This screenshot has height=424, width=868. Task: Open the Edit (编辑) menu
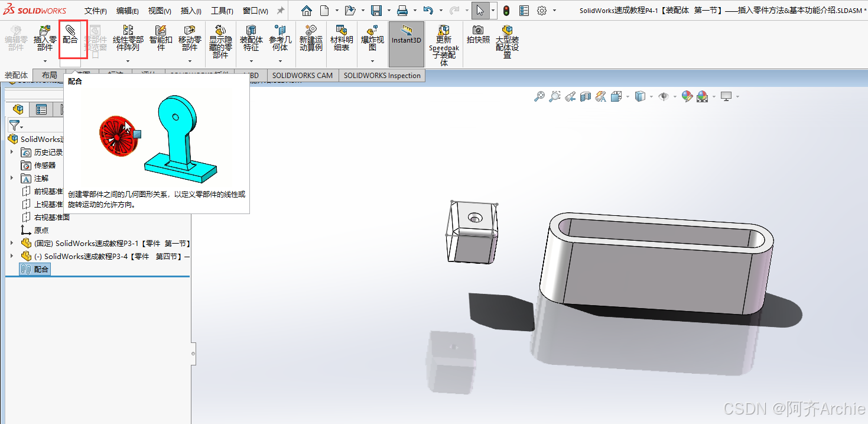point(128,11)
